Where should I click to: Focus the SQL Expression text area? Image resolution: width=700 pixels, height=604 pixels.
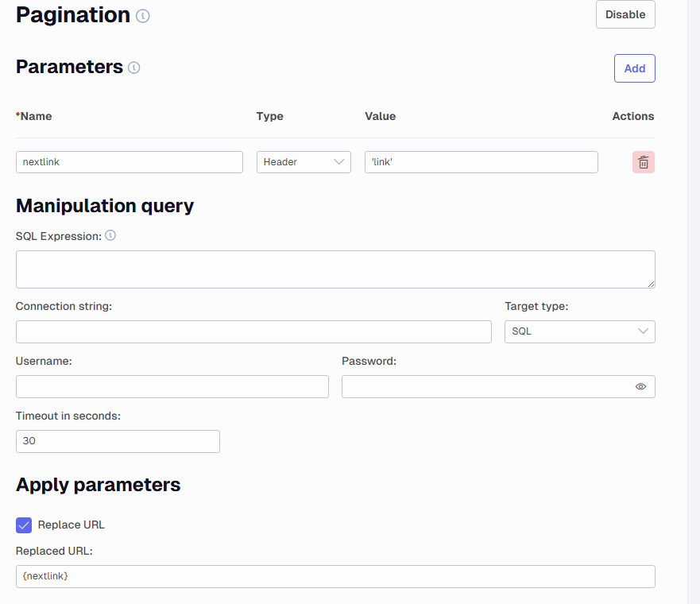[335, 269]
